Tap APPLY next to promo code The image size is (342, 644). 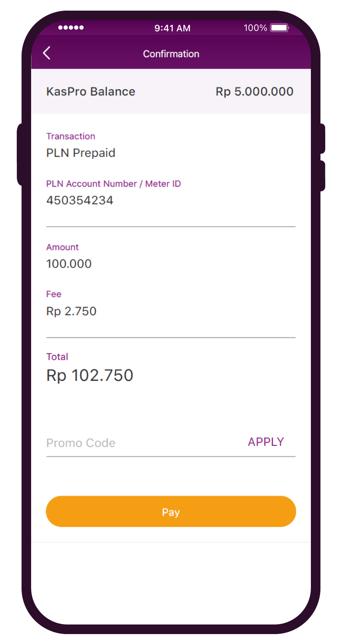coord(266,442)
